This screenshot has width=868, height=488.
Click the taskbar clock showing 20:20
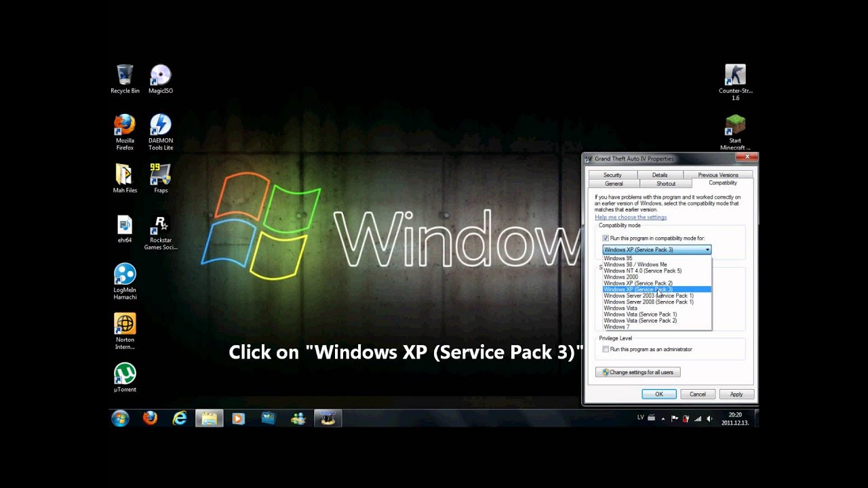735,418
